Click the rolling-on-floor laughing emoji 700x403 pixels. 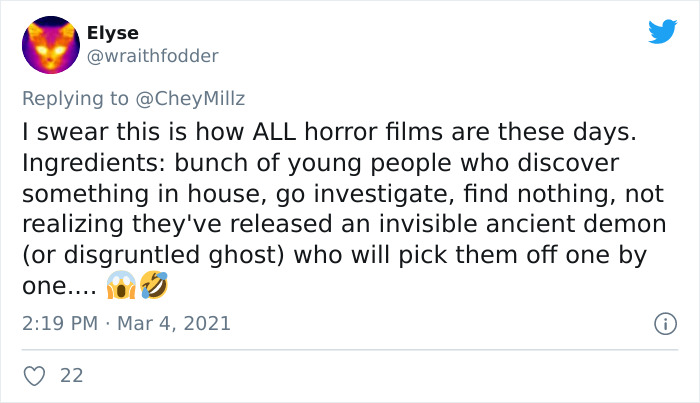click(154, 285)
